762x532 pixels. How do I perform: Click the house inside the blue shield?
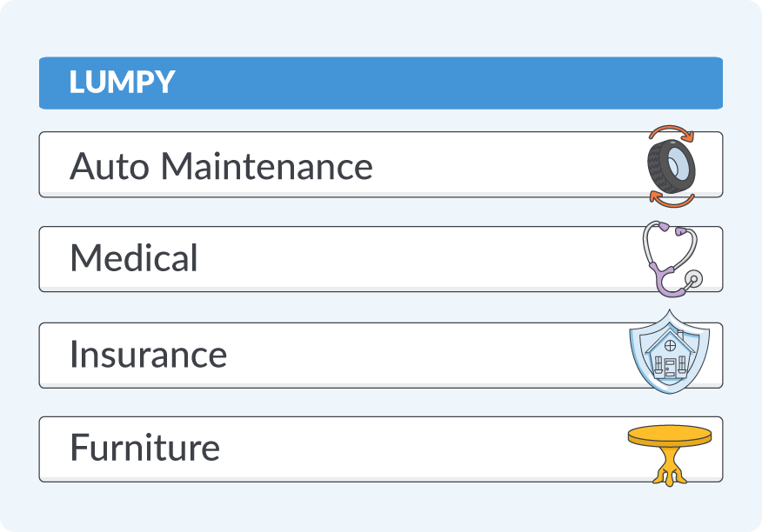(x=669, y=356)
